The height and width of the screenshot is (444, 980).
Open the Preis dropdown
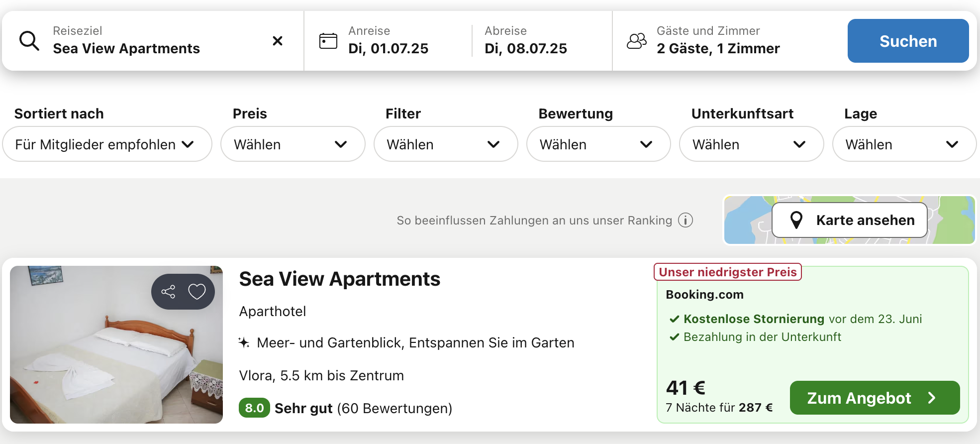coord(293,144)
